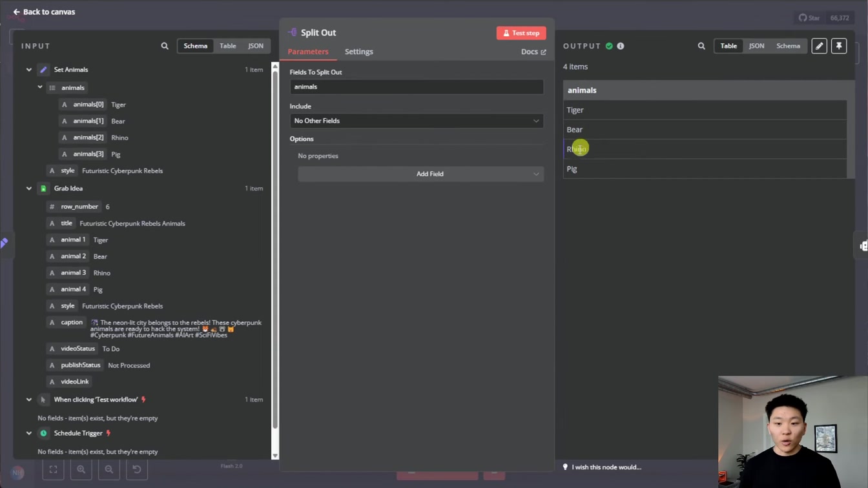868x488 pixels.
Task: Click the fit-to-view canvas icon
Action: (x=54, y=469)
